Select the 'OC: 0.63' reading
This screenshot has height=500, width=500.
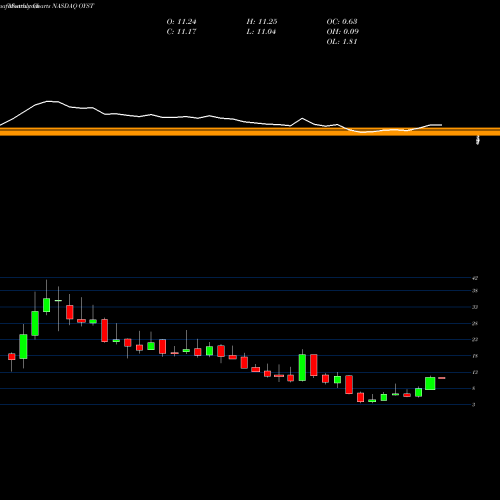[x=342, y=22]
